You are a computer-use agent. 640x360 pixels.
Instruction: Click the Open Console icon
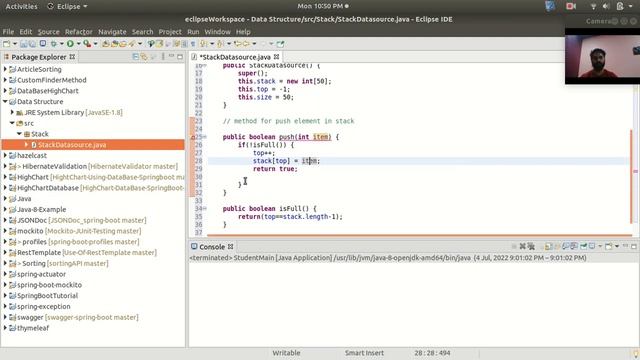pos(609,247)
